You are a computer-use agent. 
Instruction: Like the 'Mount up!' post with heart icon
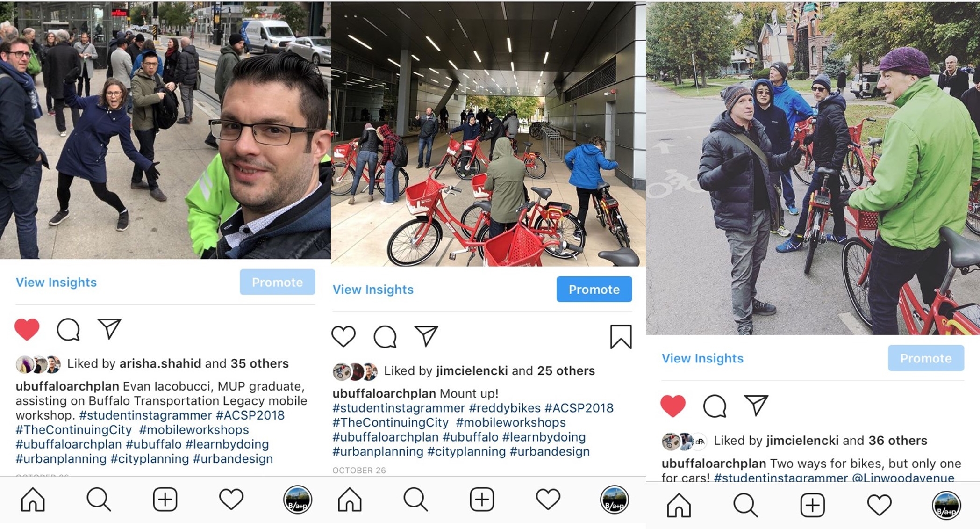coord(343,336)
